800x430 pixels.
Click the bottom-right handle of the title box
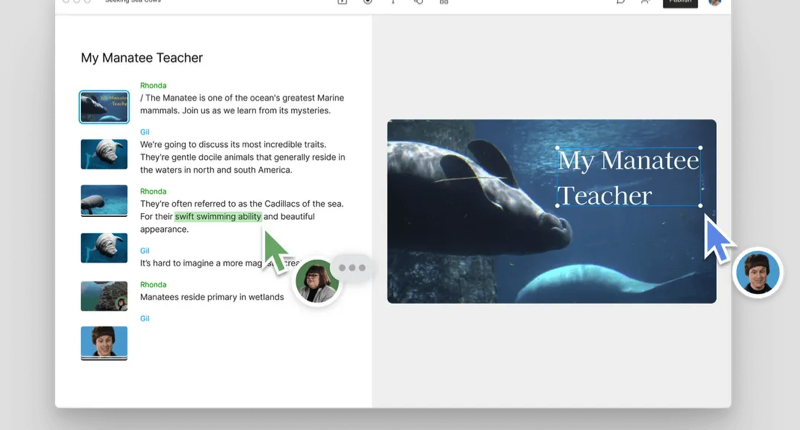(x=701, y=206)
